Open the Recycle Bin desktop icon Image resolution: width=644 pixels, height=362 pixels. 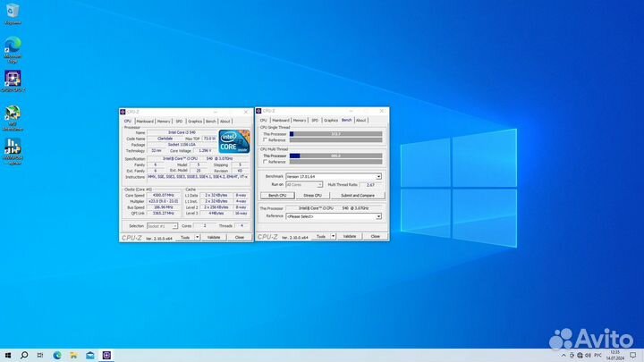pyautogui.click(x=13, y=13)
